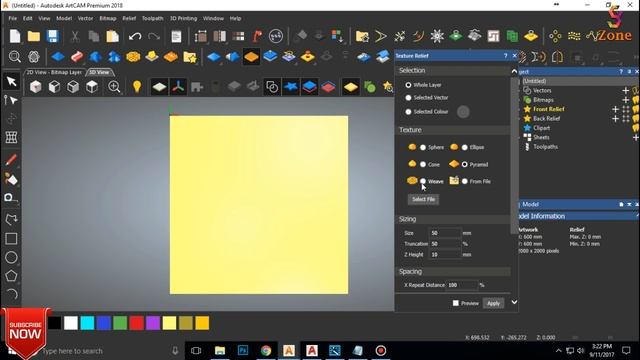
Task: Click the isometric view cube icon
Action: tap(36, 87)
